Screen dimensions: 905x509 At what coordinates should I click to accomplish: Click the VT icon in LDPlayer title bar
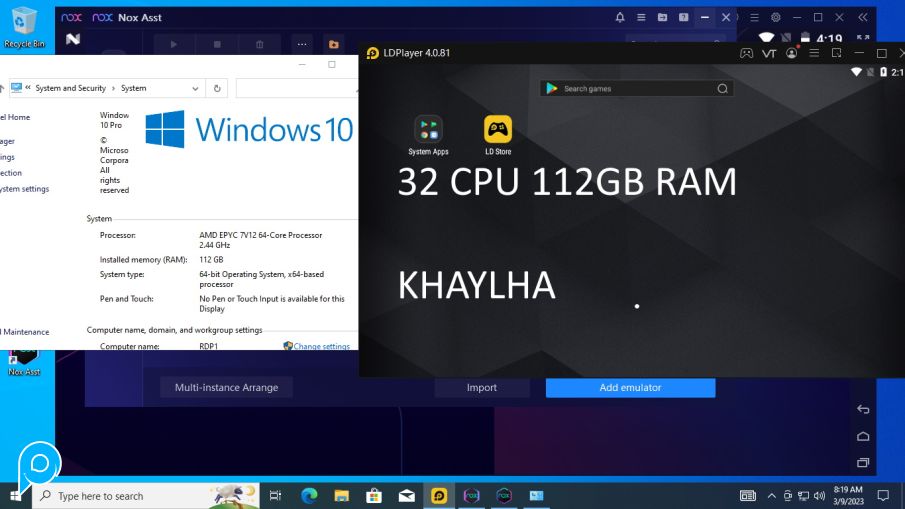click(x=769, y=53)
